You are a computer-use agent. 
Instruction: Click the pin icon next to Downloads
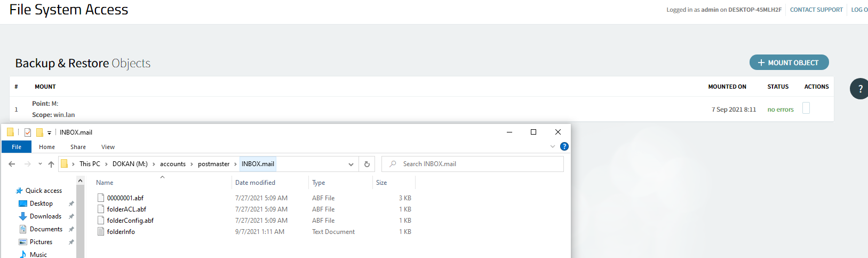click(71, 216)
